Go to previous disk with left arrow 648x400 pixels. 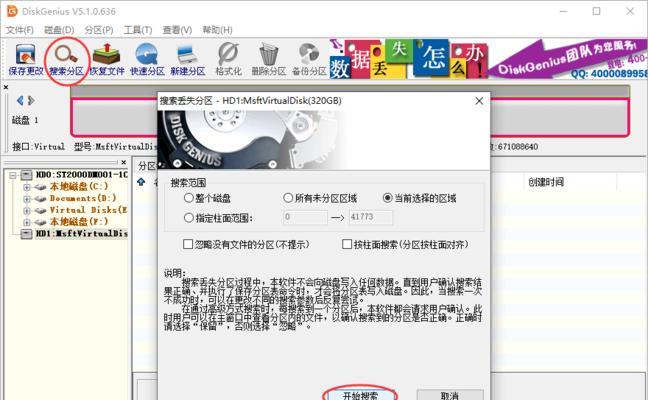(20, 100)
